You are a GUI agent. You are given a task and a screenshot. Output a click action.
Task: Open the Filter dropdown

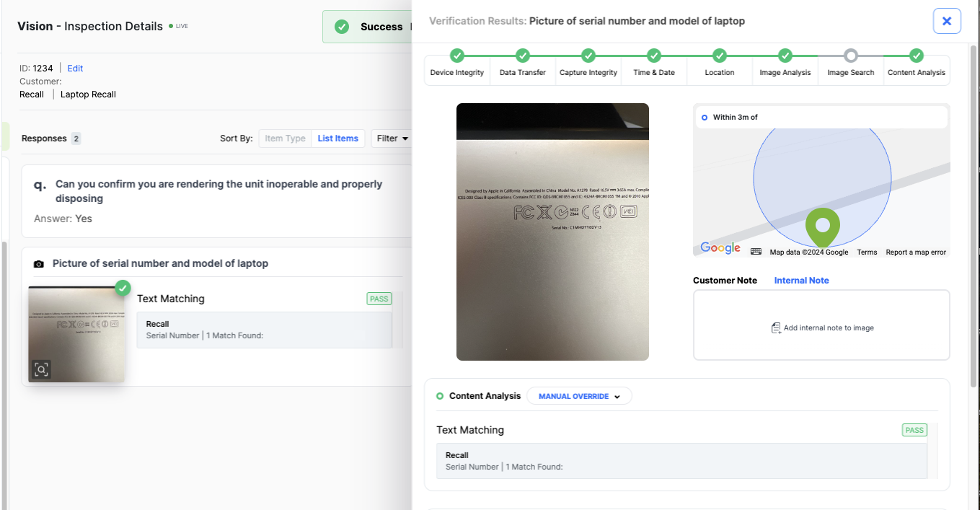[x=392, y=139]
